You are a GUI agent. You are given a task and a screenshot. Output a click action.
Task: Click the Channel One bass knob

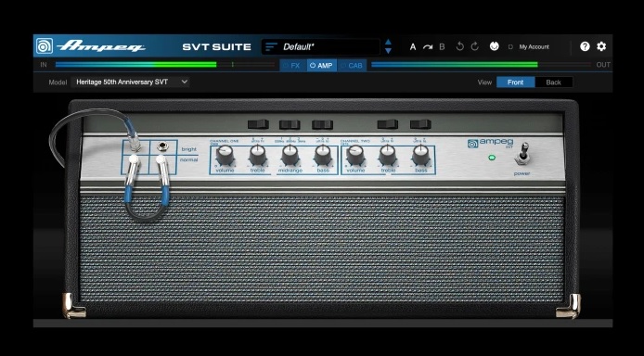323,155
